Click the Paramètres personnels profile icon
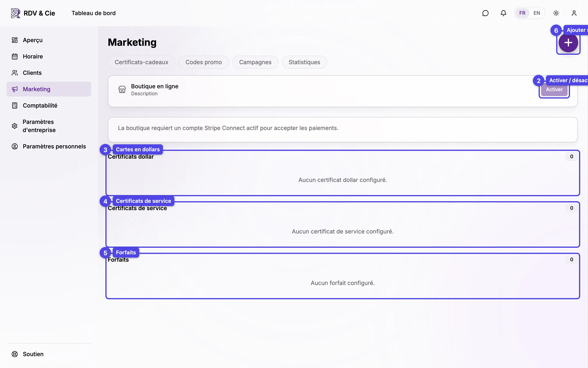This screenshot has width=588, height=368. tap(14, 146)
